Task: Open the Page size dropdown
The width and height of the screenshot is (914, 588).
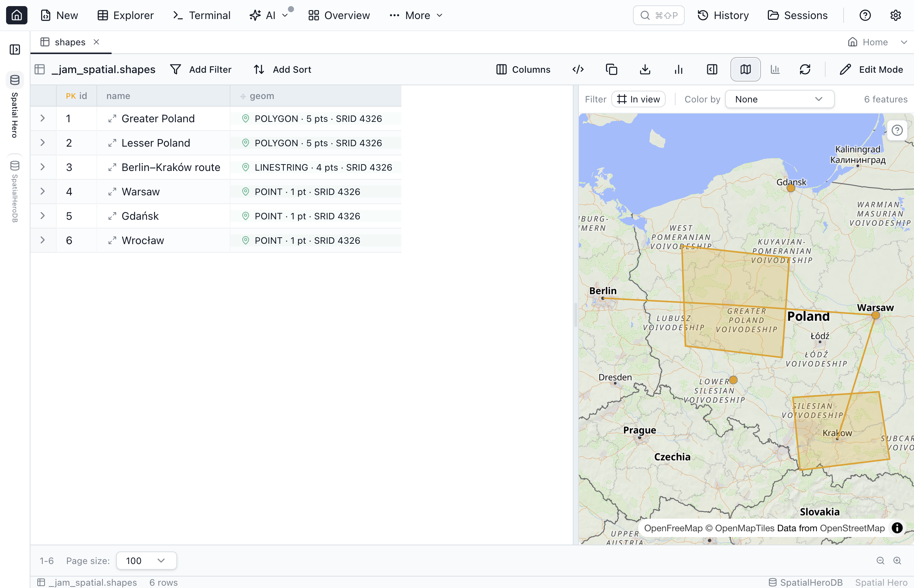Action: point(146,561)
